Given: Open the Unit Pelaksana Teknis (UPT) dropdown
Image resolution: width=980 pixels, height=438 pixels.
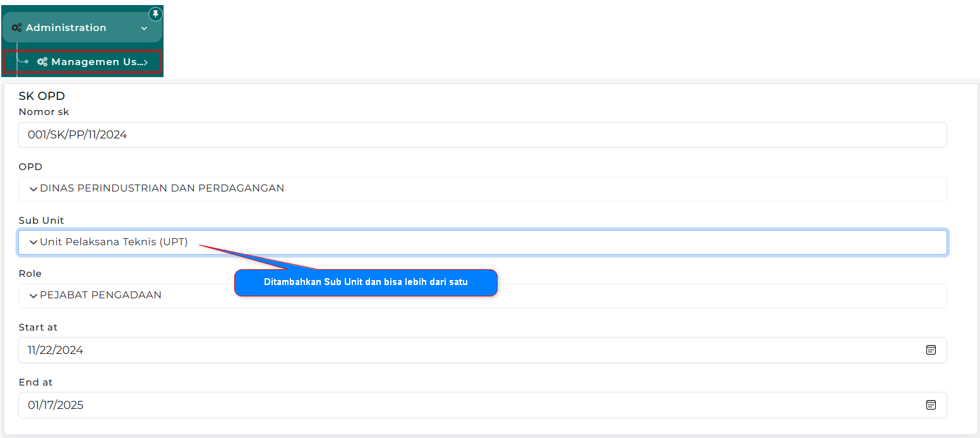Looking at the screenshot, I should point(114,242).
